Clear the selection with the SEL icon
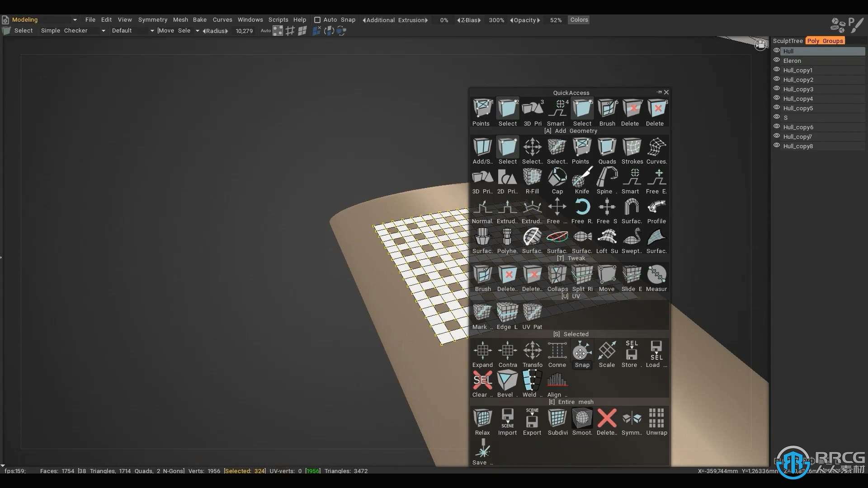The height and width of the screenshot is (488, 868). [482, 385]
